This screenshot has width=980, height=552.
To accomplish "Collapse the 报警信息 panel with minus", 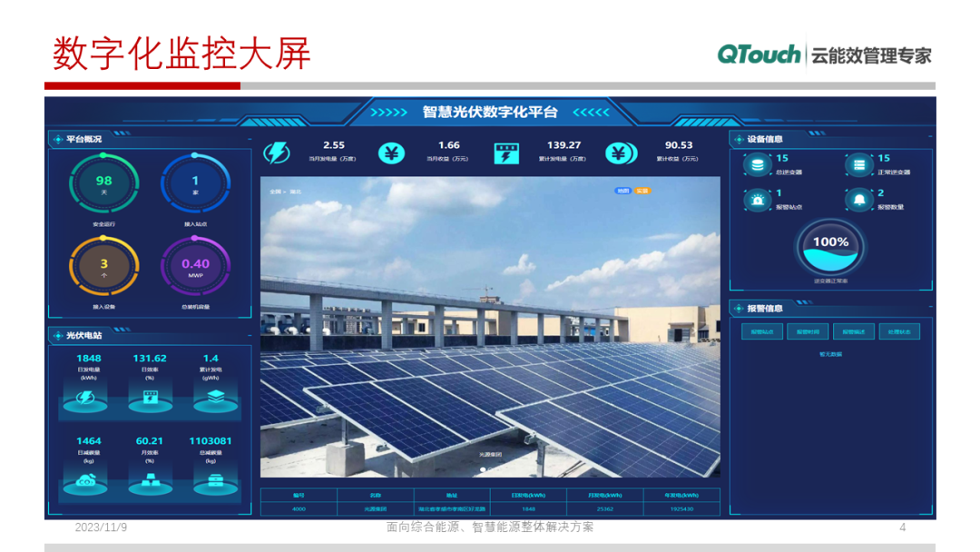I will 931,306.
